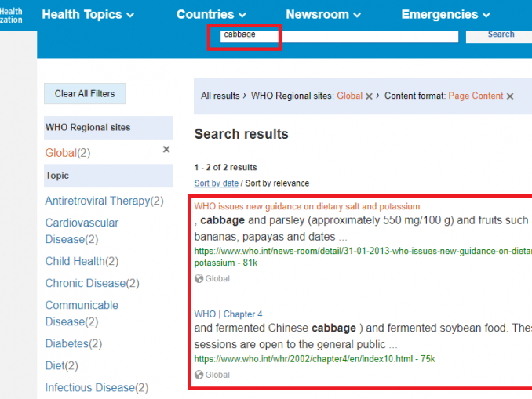Image resolution: width=532 pixels, height=399 pixels.
Task: Select the Diet(2) topic filter
Action: (62, 366)
